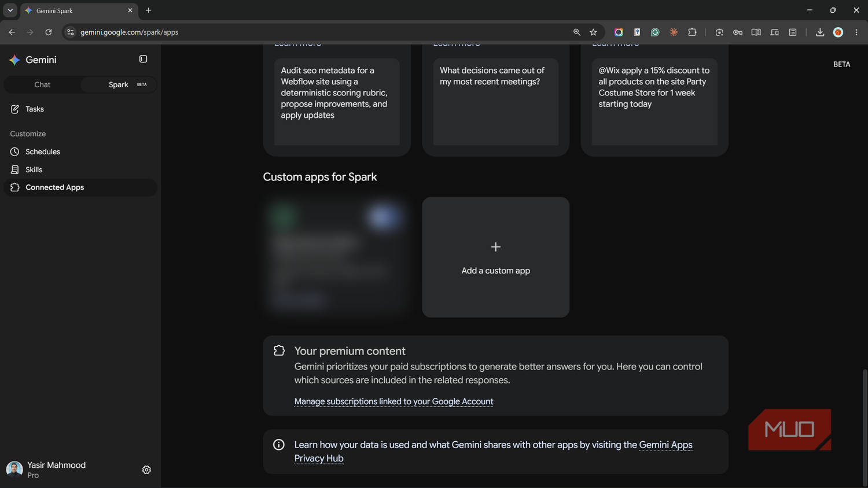Open Tasks with the pencil icon

[15, 109]
